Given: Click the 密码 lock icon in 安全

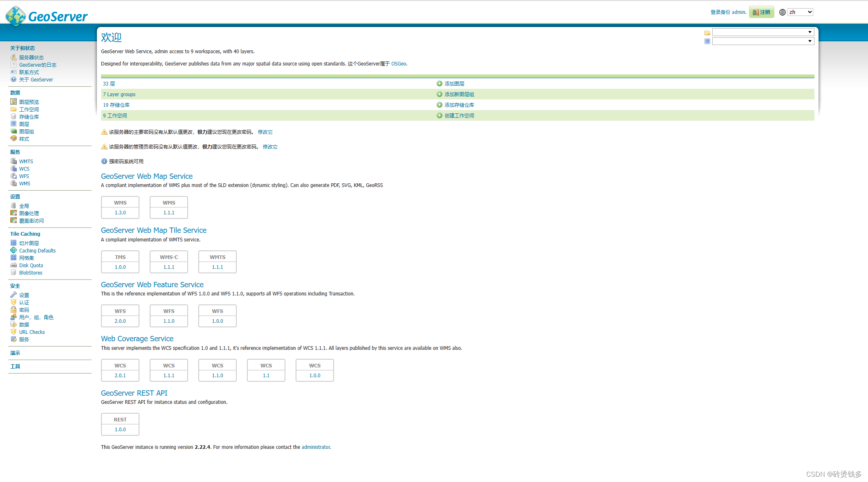Looking at the screenshot, I should [x=13, y=310].
